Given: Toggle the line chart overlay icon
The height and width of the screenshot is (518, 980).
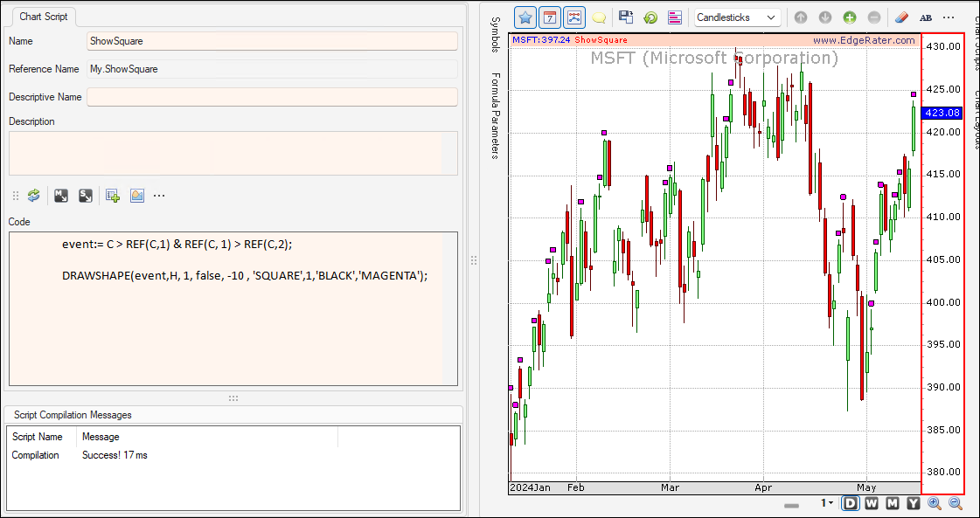Looking at the screenshot, I should (x=573, y=17).
